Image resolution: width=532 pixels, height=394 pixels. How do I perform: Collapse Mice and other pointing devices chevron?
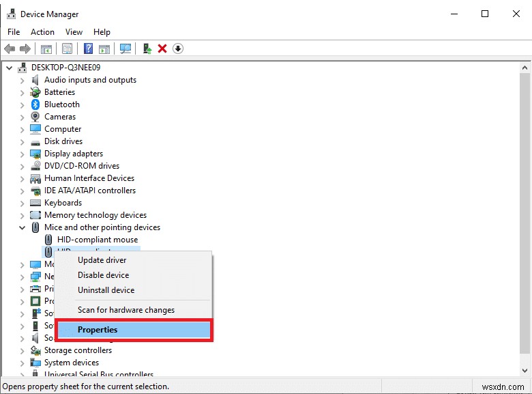click(22, 227)
